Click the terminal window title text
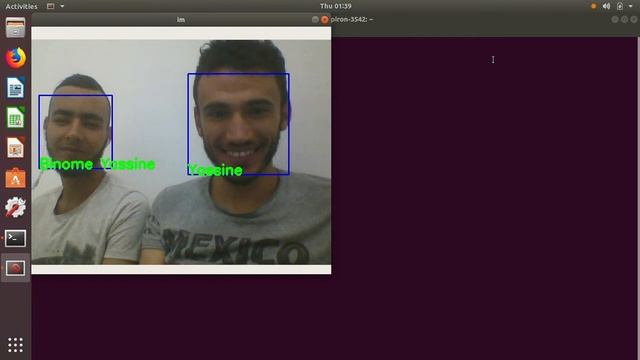 (352, 19)
